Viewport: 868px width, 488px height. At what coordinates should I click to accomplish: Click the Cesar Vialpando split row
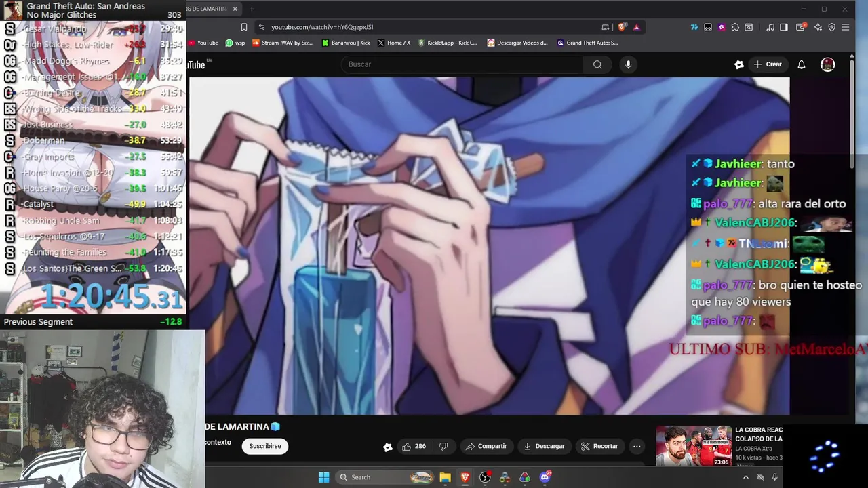coord(94,29)
